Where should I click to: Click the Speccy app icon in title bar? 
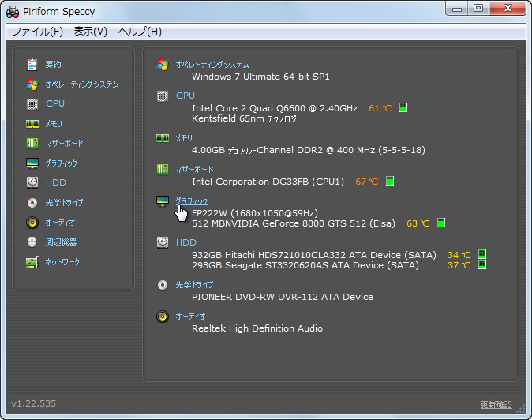pos(13,12)
